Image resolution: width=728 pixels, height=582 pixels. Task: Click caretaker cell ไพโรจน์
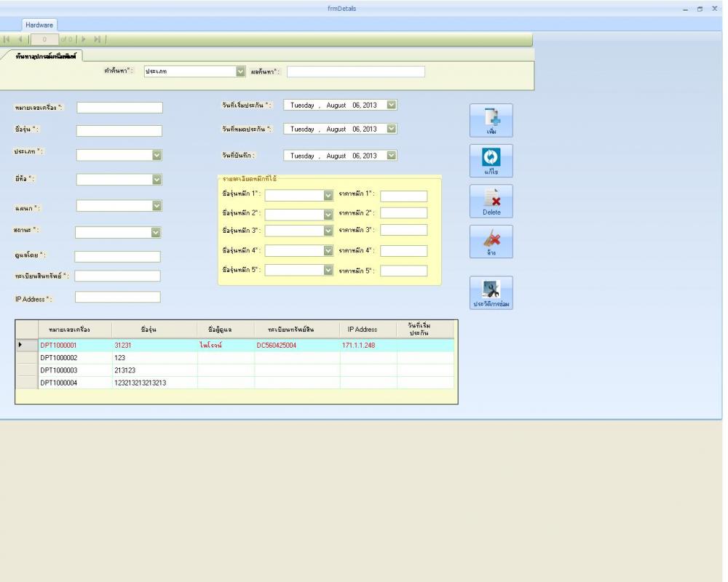pos(226,346)
